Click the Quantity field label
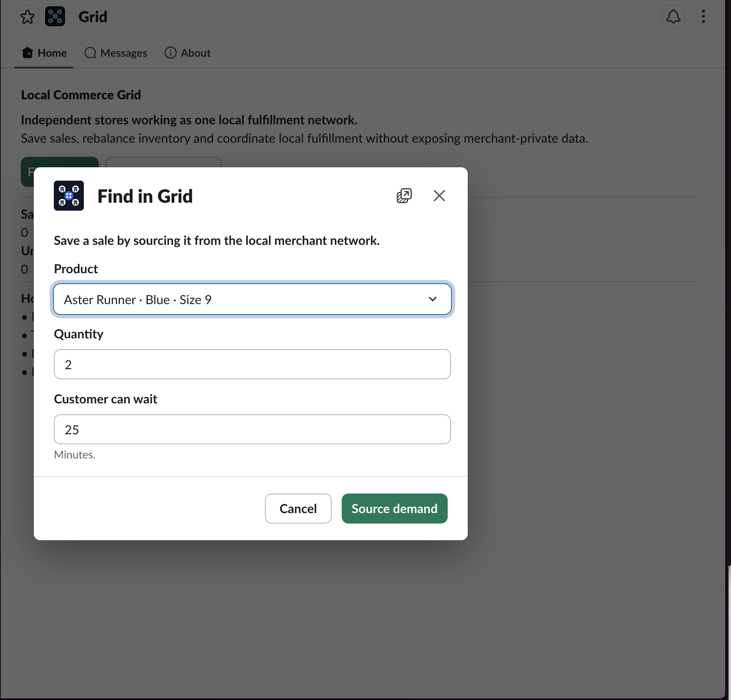Screen dimensions: 731x700 [79, 334]
